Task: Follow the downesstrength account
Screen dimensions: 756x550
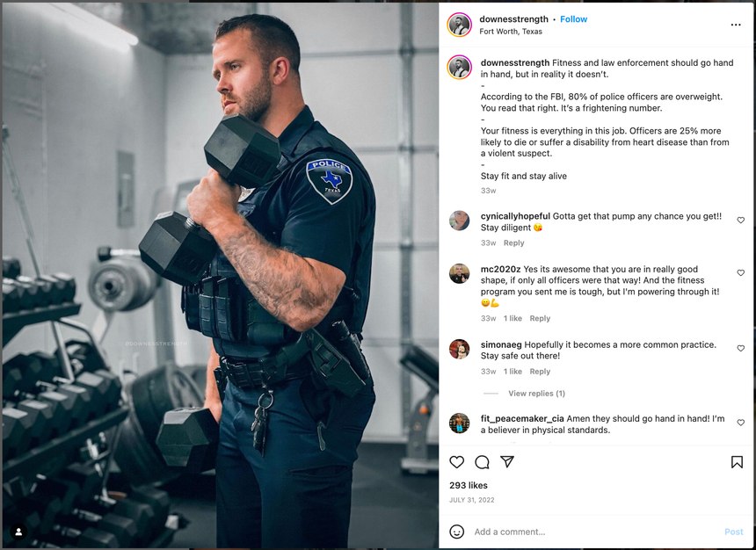Action: [573, 19]
